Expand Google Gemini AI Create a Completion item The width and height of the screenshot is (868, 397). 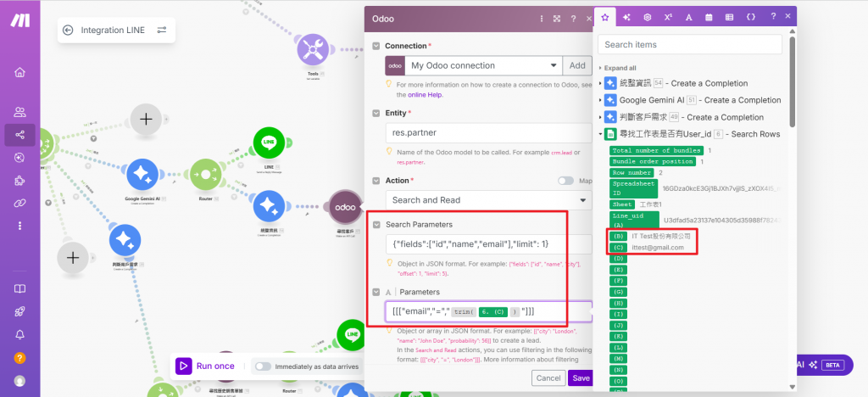tap(601, 100)
